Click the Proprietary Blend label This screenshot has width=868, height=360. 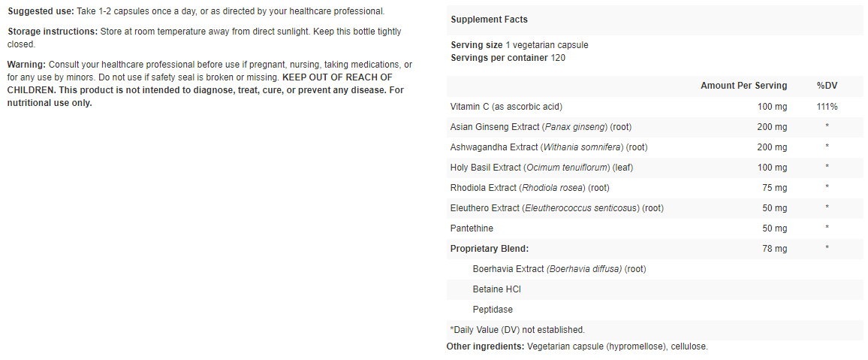(x=490, y=249)
